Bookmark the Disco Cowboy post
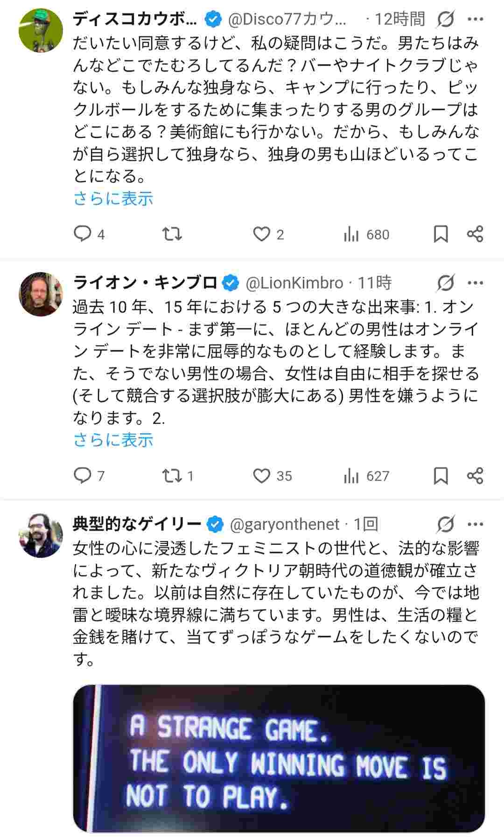The width and height of the screenshot is (504, 840). tap(441, 234)
